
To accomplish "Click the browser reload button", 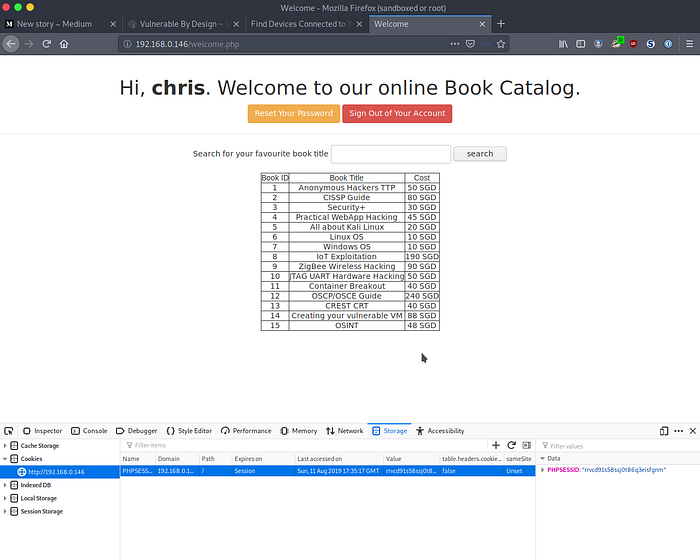I will pos(46,44).
